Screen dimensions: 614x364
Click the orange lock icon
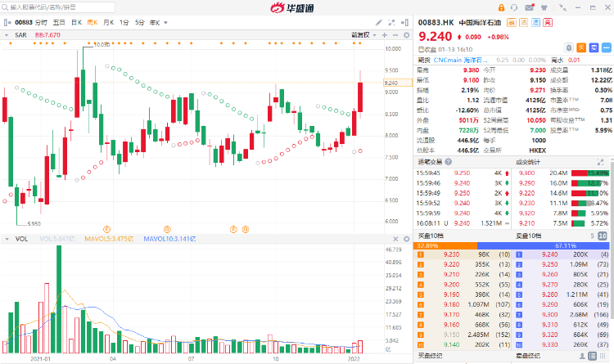501,7
